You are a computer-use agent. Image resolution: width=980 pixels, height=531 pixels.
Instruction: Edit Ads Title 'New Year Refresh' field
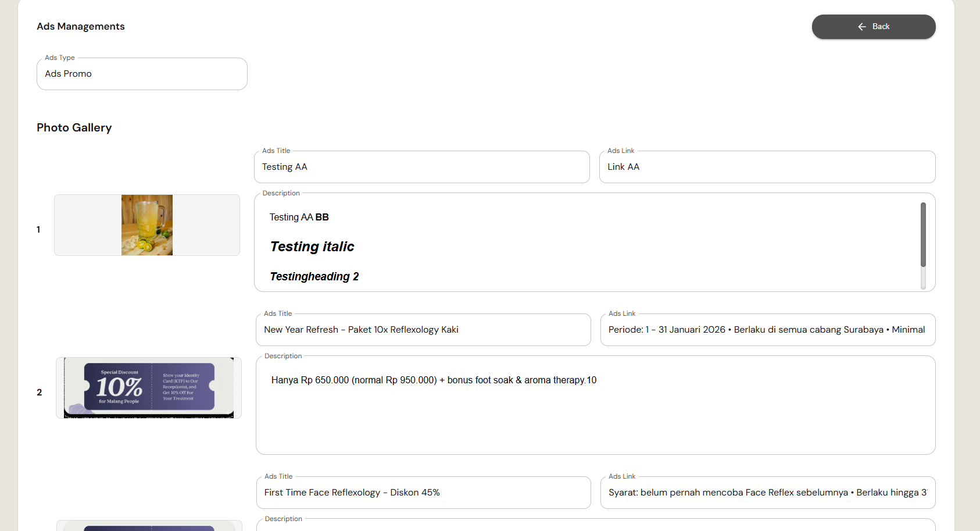[x=423, y=330]
